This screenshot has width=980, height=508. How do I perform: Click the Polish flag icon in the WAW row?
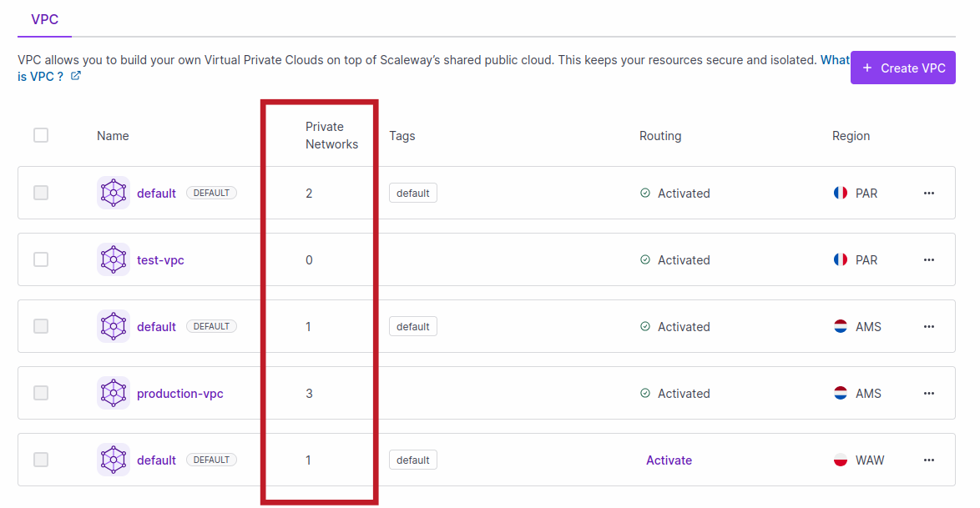pos(839,460)
